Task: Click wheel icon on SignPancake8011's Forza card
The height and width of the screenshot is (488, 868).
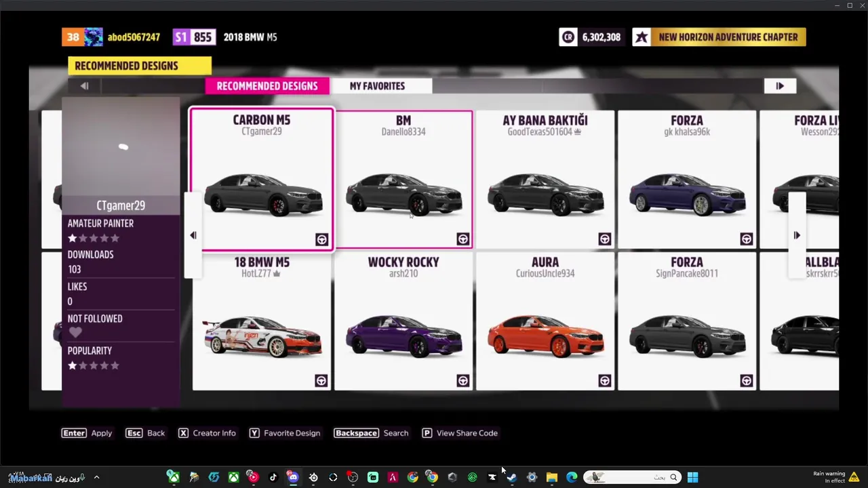Action: click(747, 380)
